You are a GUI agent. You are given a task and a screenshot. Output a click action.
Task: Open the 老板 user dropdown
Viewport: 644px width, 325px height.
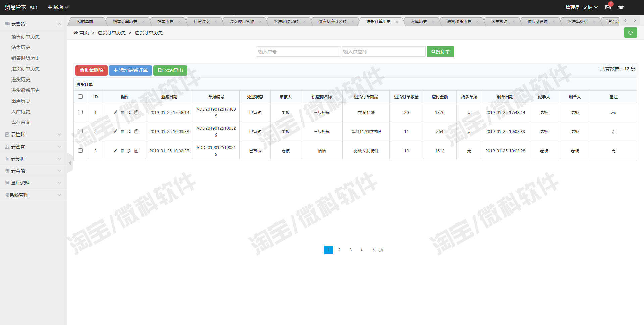coord(590,7)
